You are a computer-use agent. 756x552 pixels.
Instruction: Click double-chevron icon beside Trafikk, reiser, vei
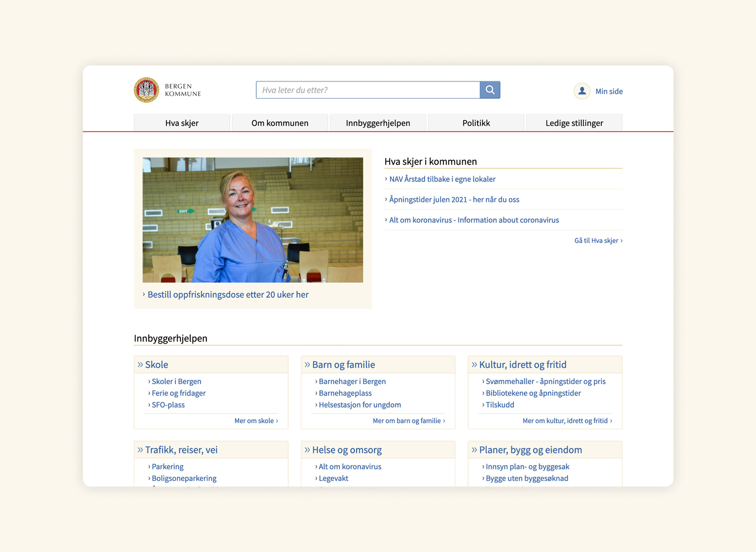click(140, 450)
